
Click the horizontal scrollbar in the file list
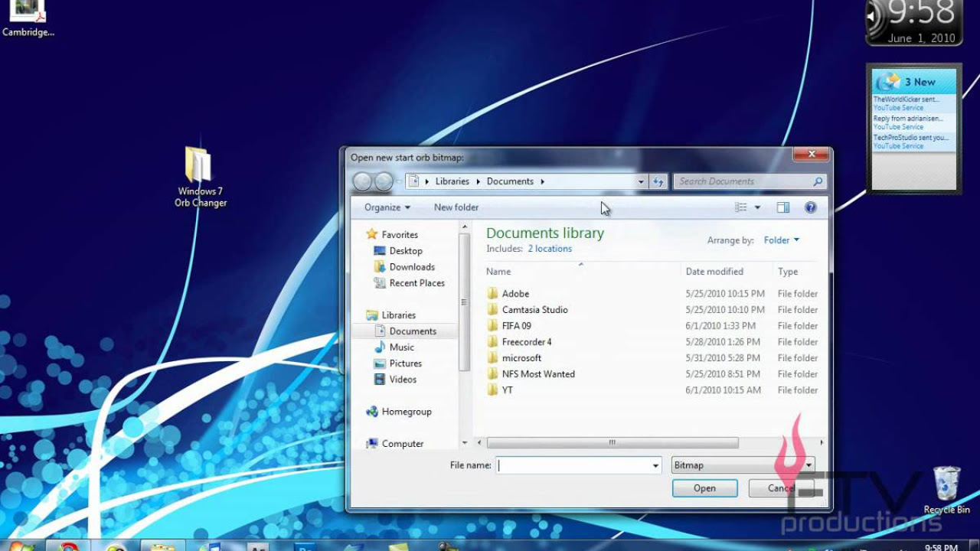[x=612, y=442]
